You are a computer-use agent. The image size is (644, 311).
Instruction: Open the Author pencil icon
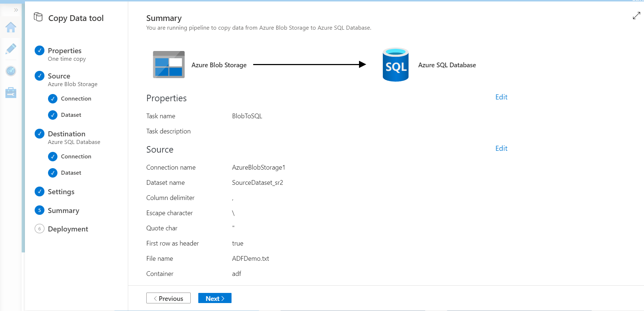(11, 49)
